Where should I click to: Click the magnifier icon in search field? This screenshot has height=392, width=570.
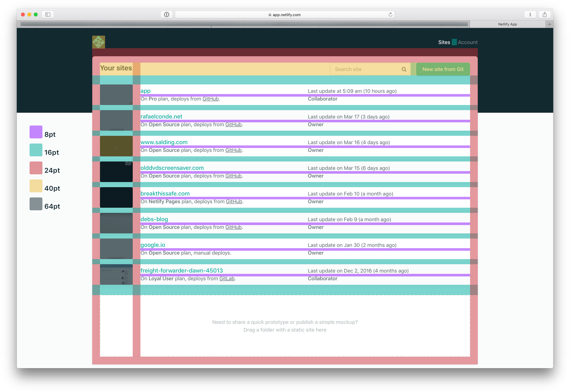[x=404, y=69]
